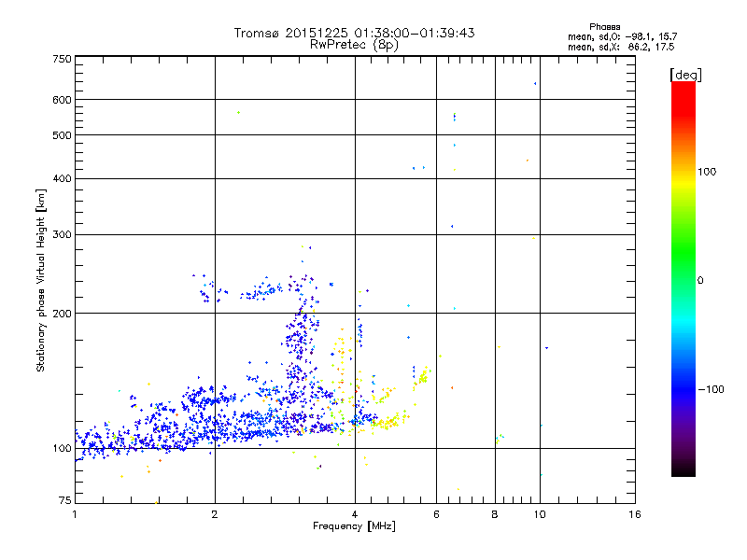
Task: Click the "RwPretec (8p)" subtitle
Action: click(x=354, y=45)
